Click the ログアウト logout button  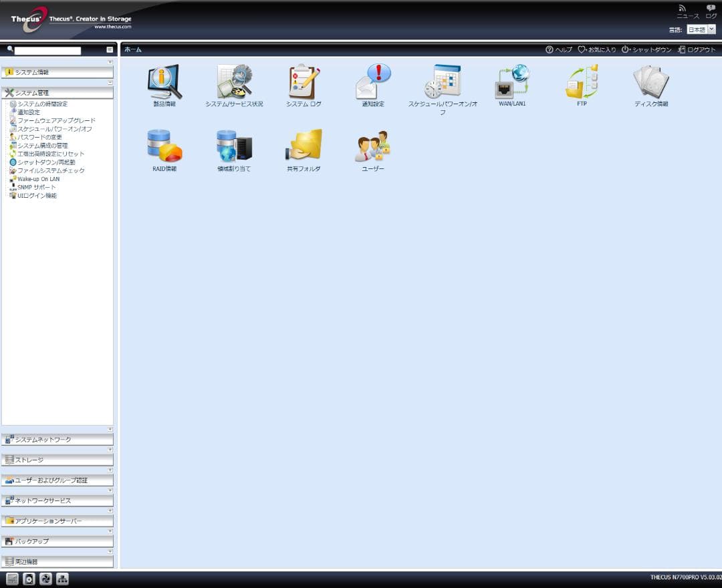[x=697, y=49]
